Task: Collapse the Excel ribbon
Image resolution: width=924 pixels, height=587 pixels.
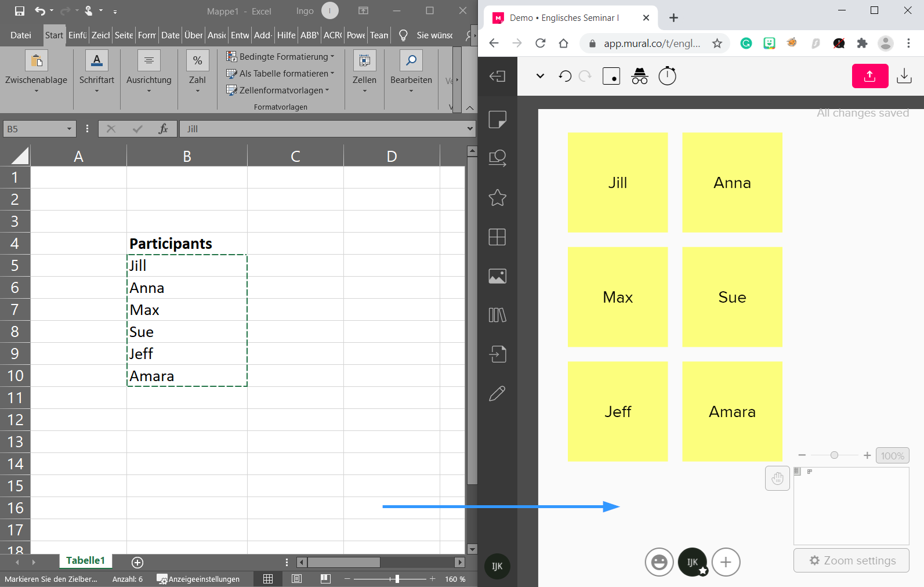Action: tap(470, 108)
